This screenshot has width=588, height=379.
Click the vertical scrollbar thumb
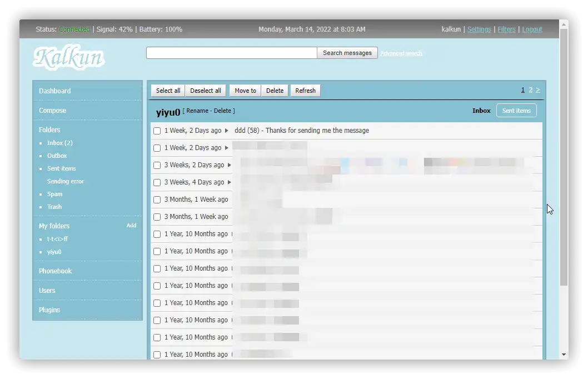564,157
